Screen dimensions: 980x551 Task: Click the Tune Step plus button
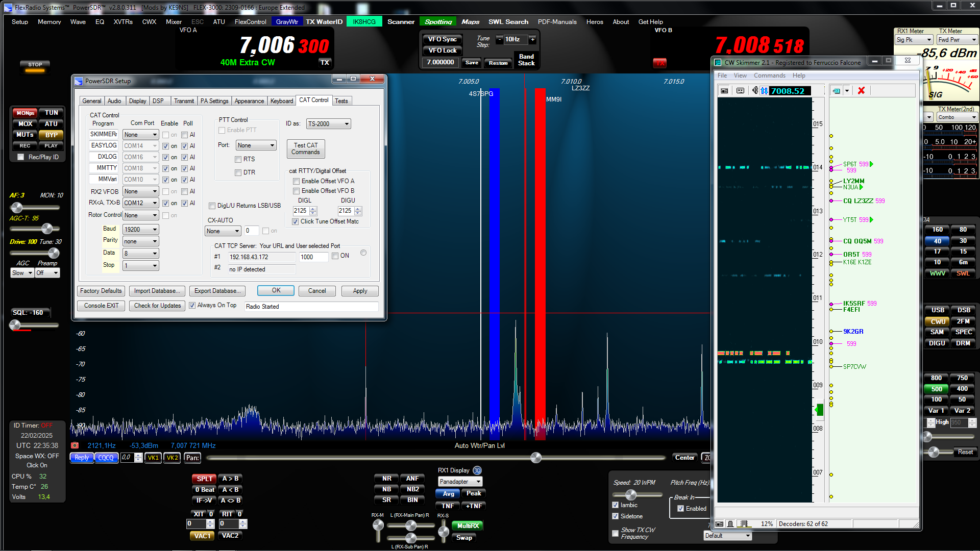532,39
